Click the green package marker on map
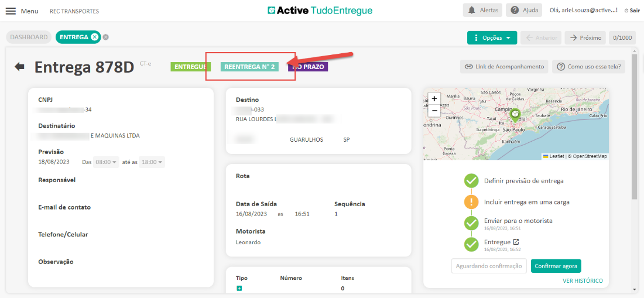This screenshot has width=644, height=298. (x=515, y=115)
